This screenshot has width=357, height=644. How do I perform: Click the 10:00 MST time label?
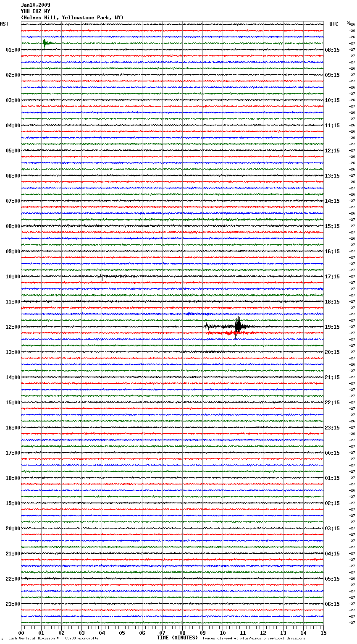[13, 277]
